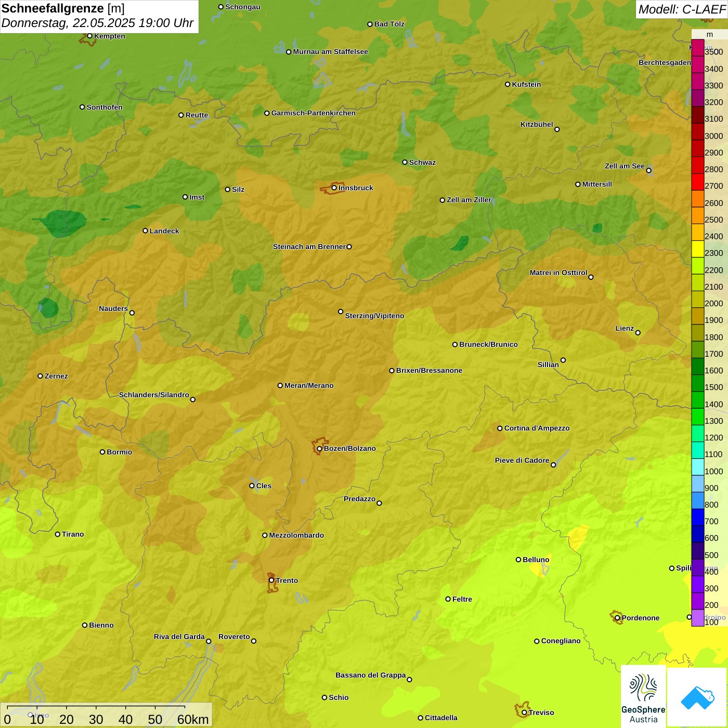Click the 'Predazzo' label
The height and width of the screenshot is (728, 728).
click(359, 499)
